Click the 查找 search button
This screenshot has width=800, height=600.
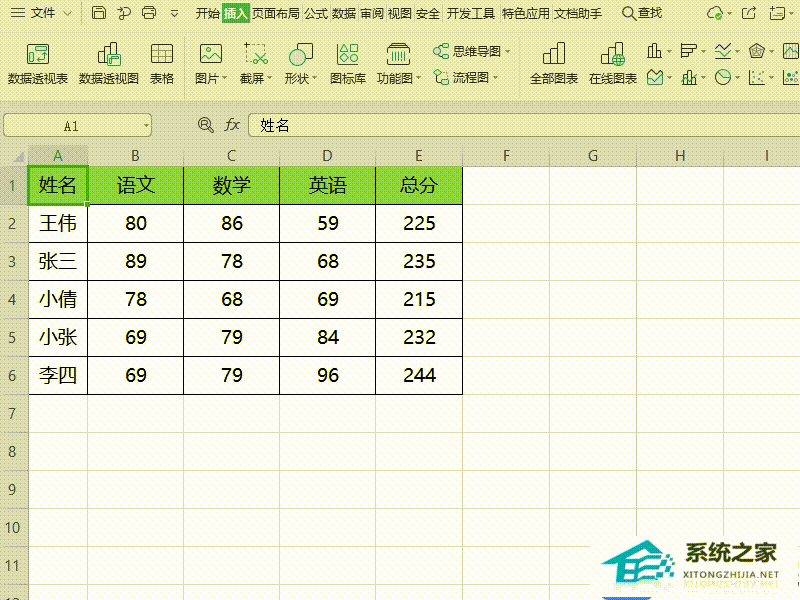642,13
